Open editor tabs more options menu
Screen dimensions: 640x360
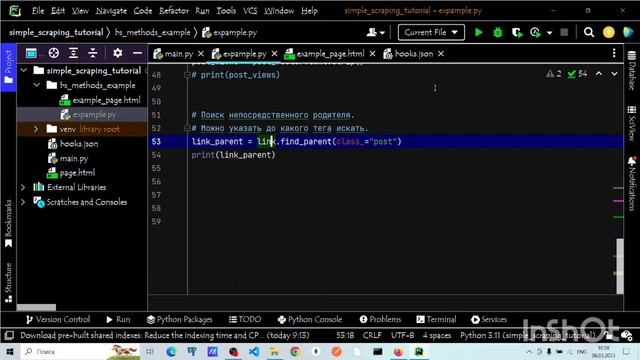(614, 53)
